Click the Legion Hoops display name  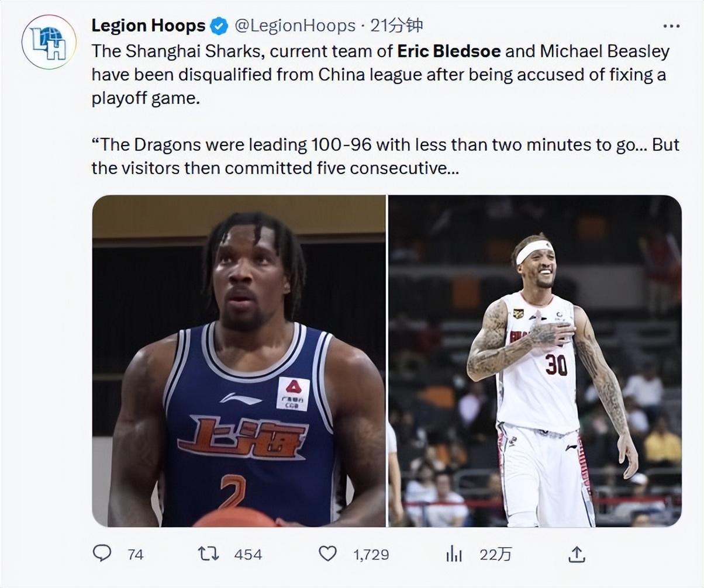click(x=149, y=26)
